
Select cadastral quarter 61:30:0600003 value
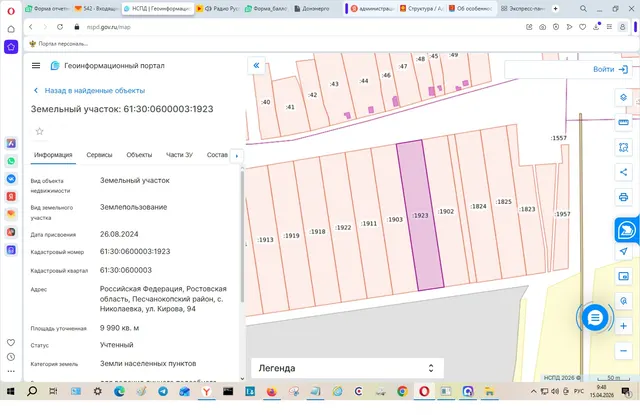coord(126,270)
